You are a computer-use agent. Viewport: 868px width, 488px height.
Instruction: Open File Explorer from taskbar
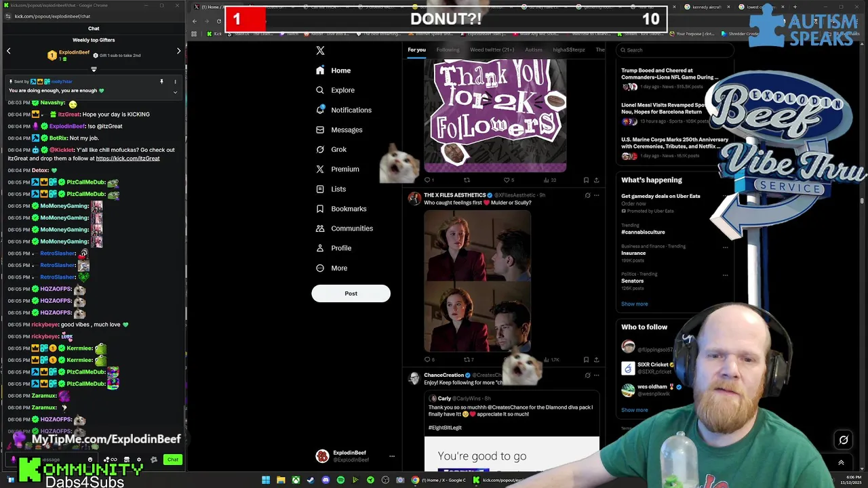pos(281,480)
